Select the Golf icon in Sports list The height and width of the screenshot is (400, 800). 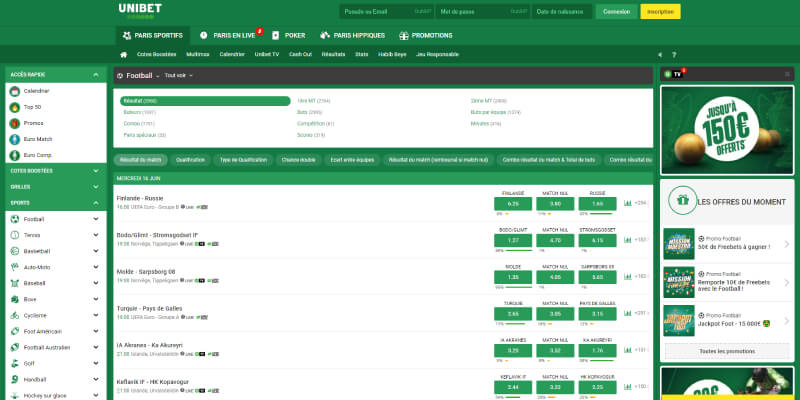[x=15, y=364]
